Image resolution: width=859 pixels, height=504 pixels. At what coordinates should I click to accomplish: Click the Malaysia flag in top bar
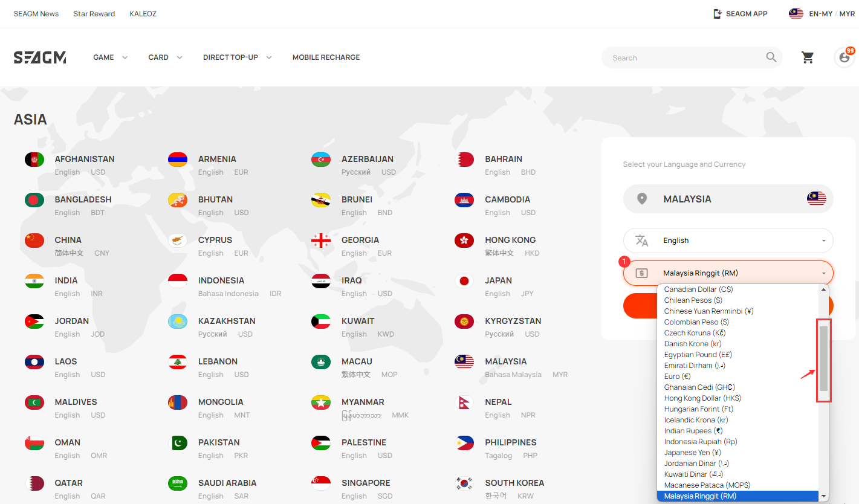796,14
